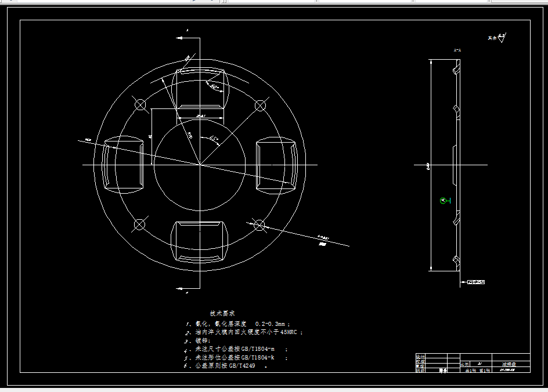Select the 45° angle dimension in the front view
The height and width of the screenshot is (392, 548).
pos(214,139)
